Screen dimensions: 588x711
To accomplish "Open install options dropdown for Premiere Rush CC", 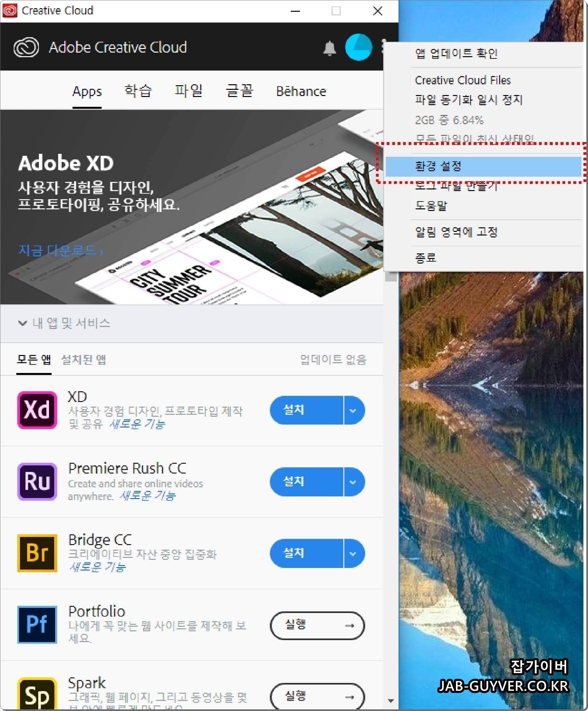I will (x=354, y=482).
